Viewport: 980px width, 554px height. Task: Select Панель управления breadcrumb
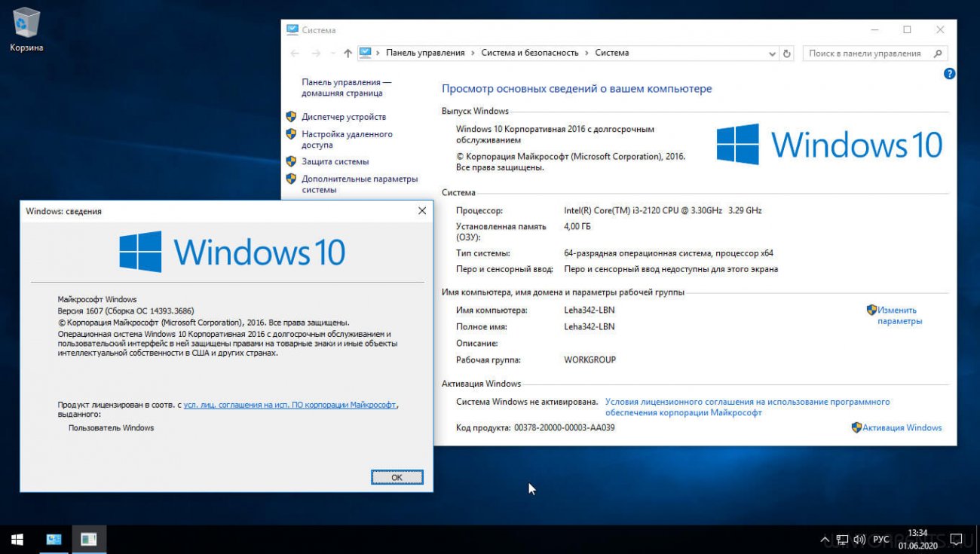pos(425,53)
